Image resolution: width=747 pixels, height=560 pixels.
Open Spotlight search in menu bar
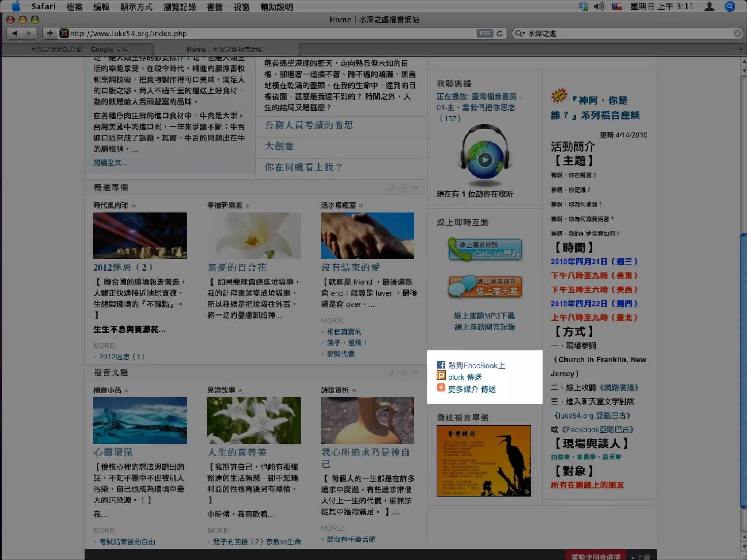point(730,6)
